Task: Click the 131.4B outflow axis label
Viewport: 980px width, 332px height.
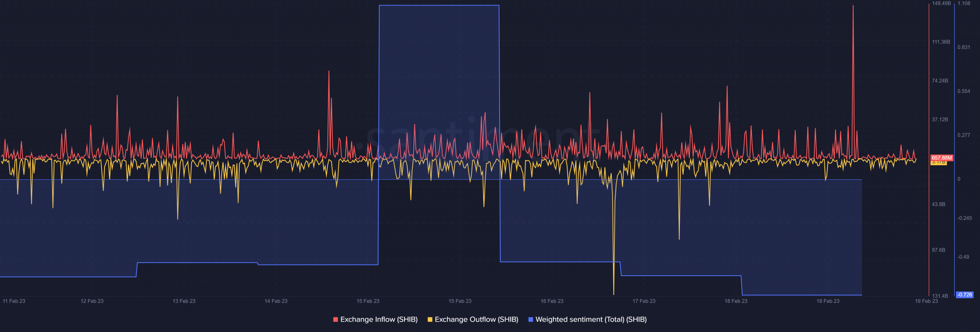Action: click(940, 296)
